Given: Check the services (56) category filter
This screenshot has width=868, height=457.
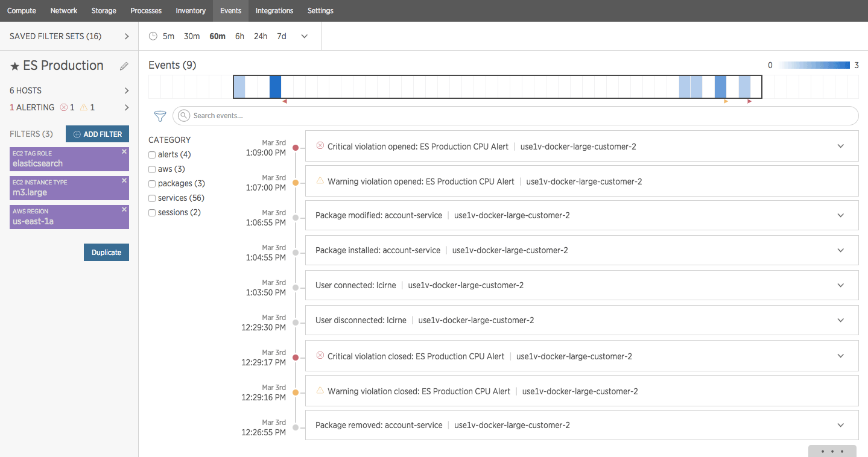Looking at the screenshot, I should click(152, 198).
